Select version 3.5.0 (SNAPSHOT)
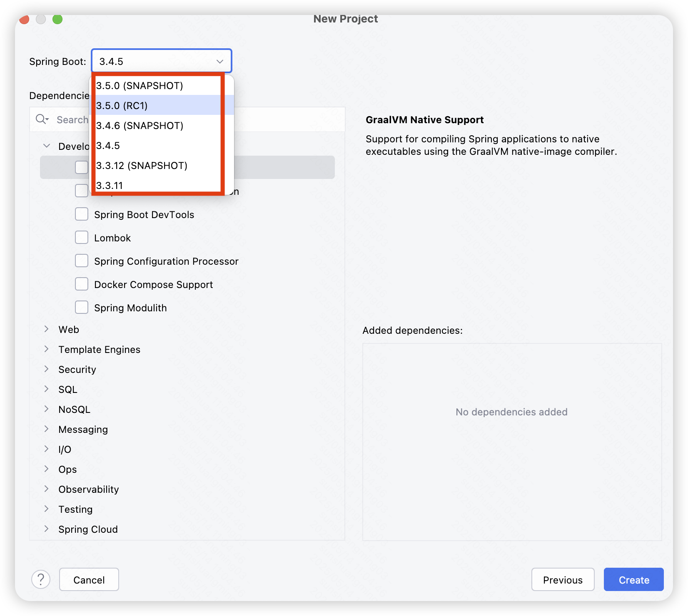The height and width of the screenshot is (616, 688). [162, 85]
